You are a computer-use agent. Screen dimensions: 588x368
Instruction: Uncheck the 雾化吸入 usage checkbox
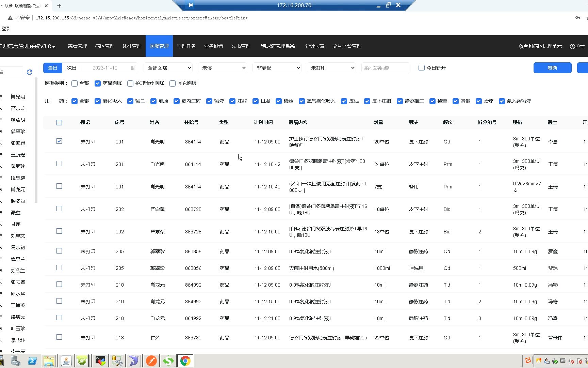coord(98,101)
